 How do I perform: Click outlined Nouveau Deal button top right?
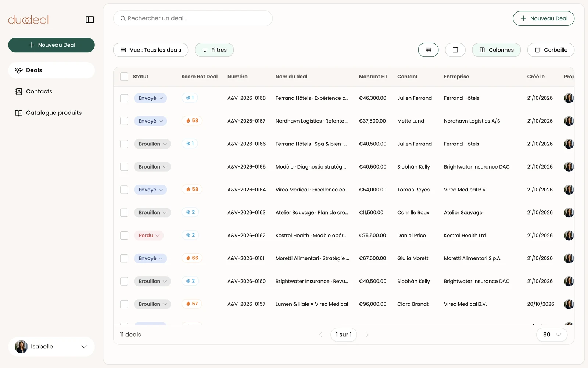tap(544, 18)
